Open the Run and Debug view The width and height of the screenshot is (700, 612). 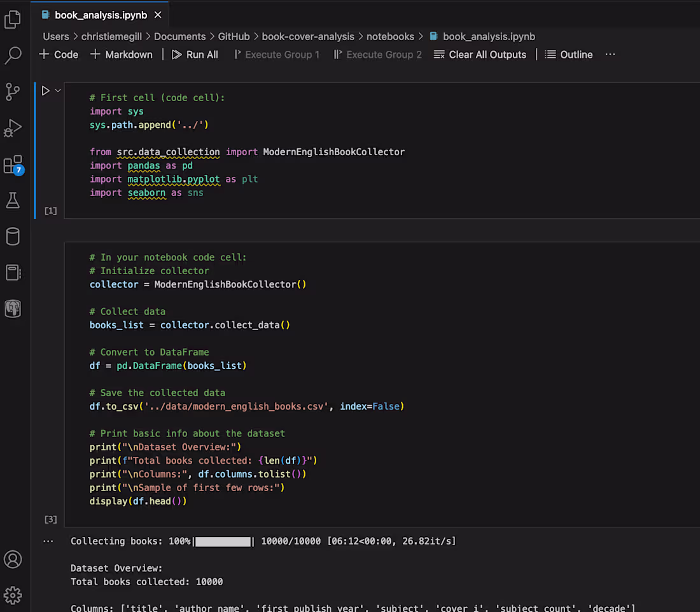pyautogui.click(x=13, y=128)
